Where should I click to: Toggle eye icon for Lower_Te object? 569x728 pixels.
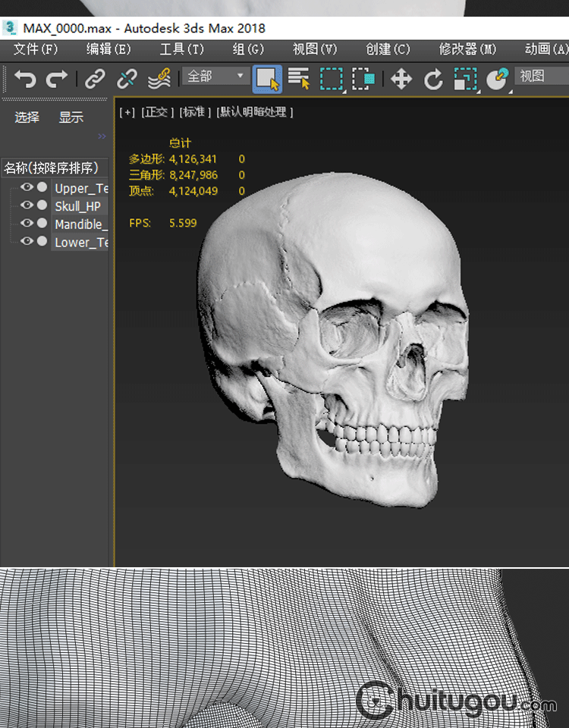click(27, 241)
